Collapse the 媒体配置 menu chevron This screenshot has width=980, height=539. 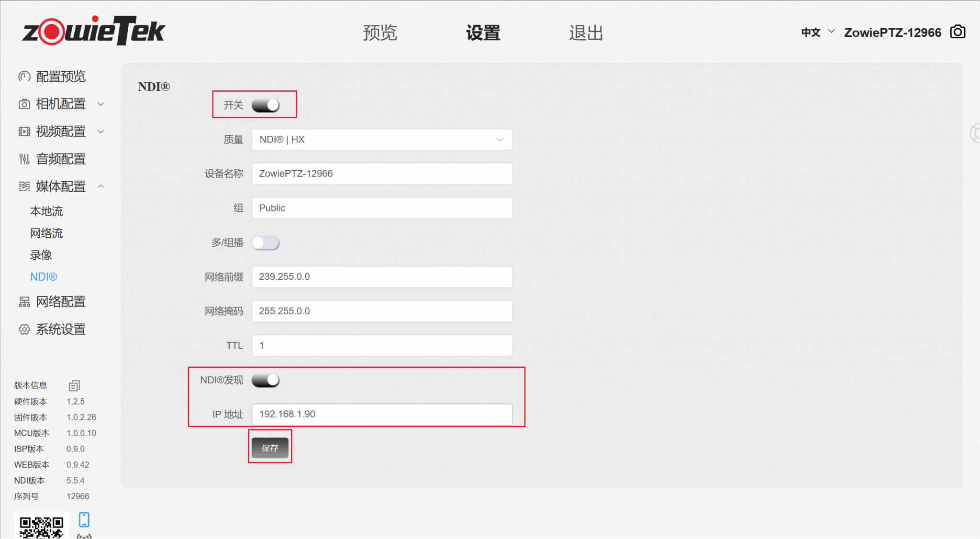pyautogui.click(x=101, y=187)
